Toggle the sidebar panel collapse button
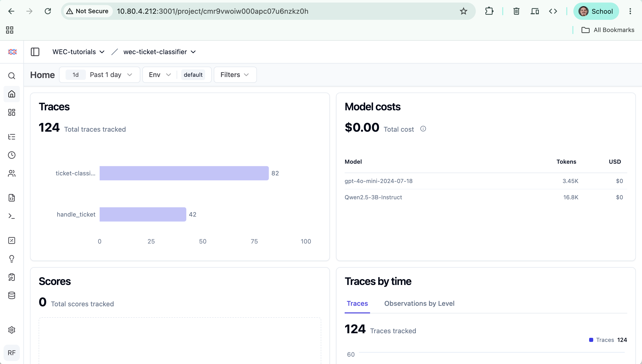Screen dimensions: 642x364 click(35, 52)
